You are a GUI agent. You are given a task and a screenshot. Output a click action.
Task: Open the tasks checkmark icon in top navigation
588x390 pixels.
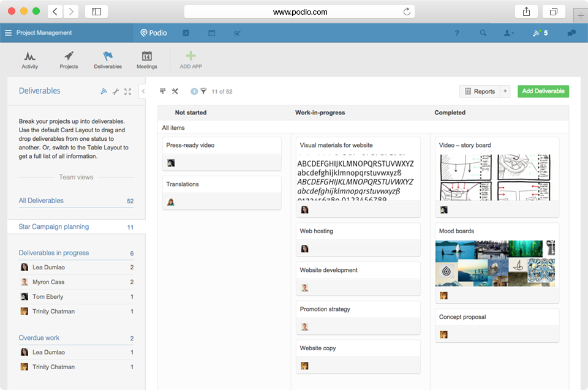pyautogui.click(x=237, y=33)
